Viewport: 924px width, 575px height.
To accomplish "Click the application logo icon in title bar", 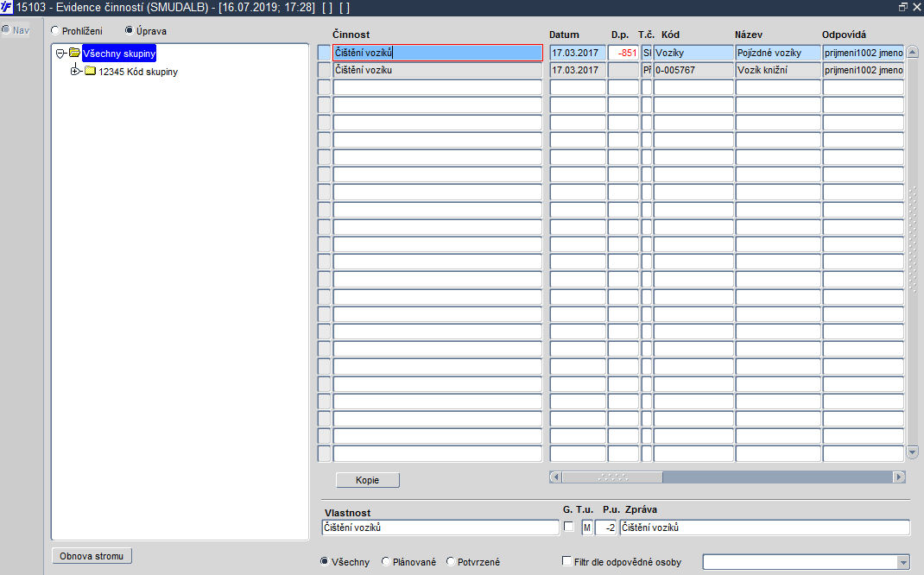I will tap(7, 7).
